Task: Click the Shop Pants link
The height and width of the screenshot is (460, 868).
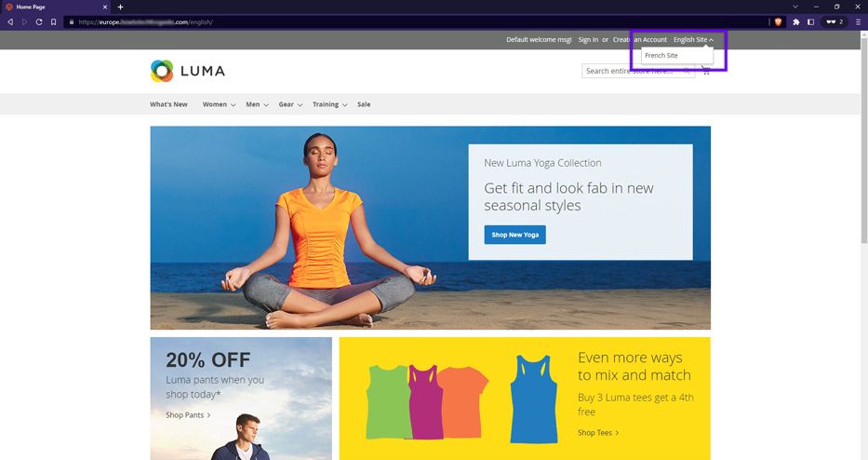Action: pos(188,415)
